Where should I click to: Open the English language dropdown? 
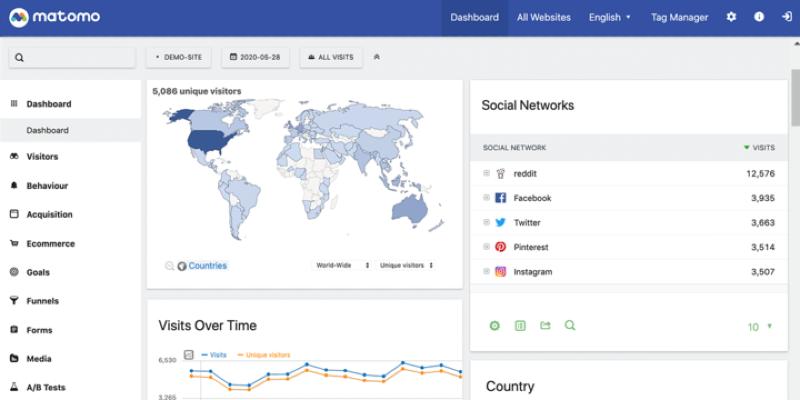[609, 17]
